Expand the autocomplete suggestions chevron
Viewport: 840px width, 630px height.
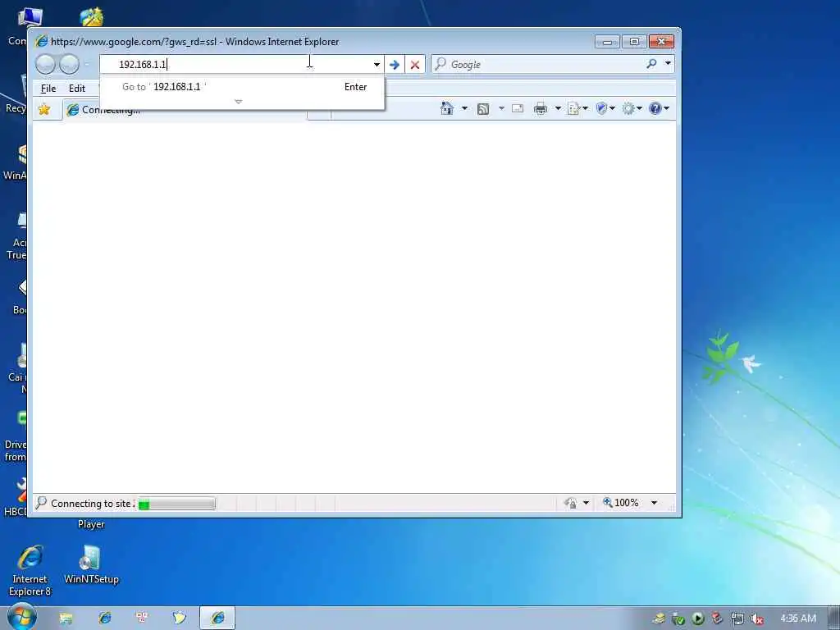point(239,102)
